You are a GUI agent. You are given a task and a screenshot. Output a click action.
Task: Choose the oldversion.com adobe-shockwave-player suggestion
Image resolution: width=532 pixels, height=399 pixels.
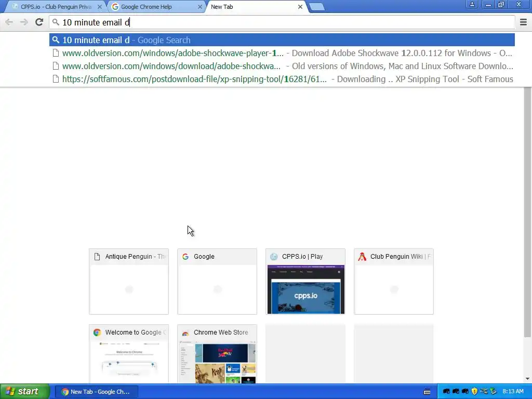pos(282,54)
